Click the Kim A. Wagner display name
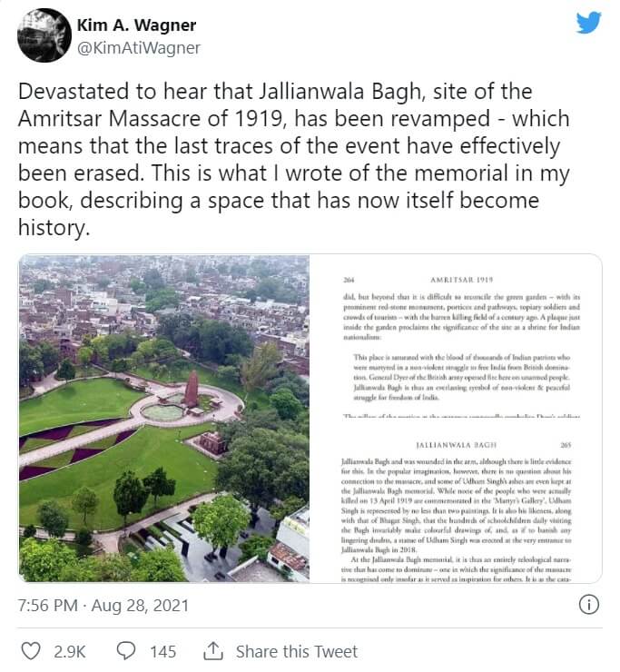 pyautogui.click(x=136, y=25)
